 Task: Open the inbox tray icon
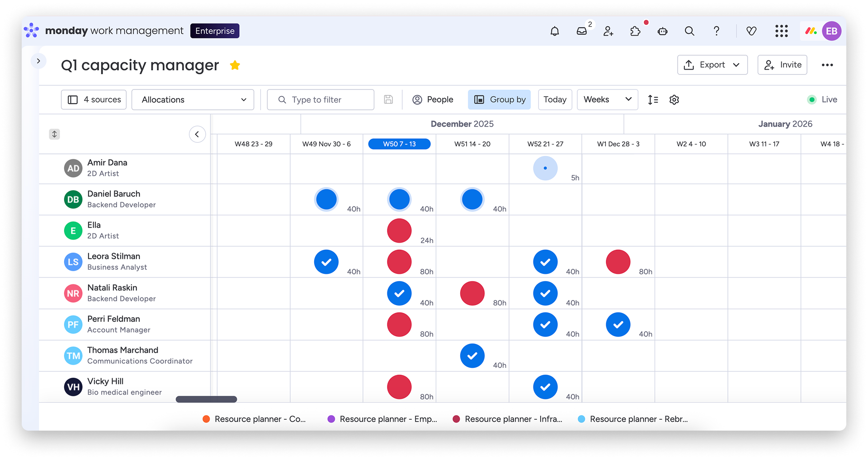coord(582,31)
